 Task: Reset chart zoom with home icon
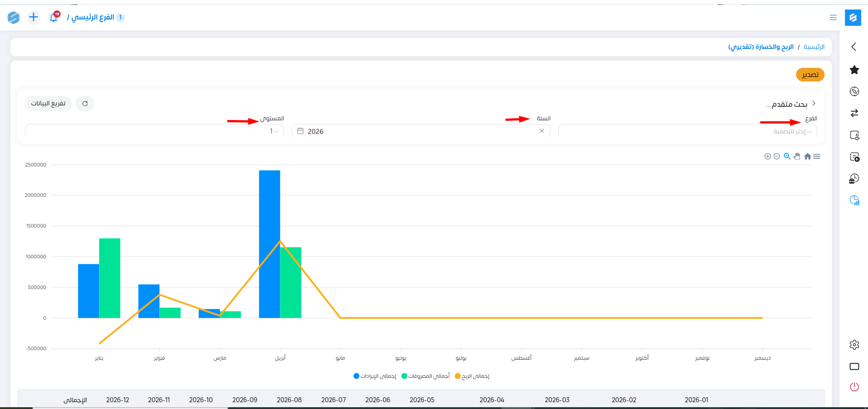[807, 157]
